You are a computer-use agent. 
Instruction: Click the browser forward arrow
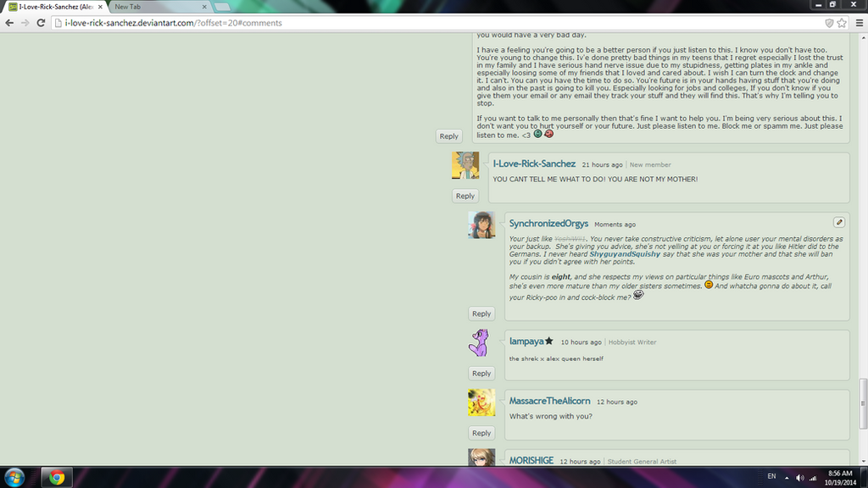pos(25,23)
